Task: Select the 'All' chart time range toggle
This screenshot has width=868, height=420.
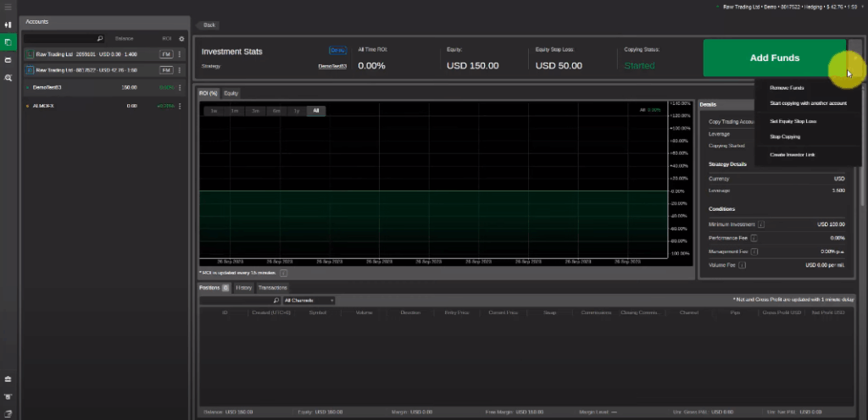Action: [x=316, y=111]
